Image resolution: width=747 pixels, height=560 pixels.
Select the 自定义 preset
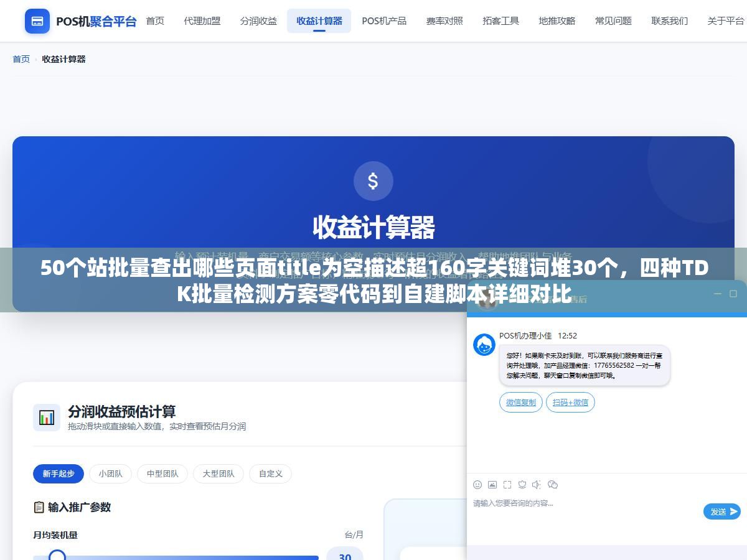[x=271, y=474]
